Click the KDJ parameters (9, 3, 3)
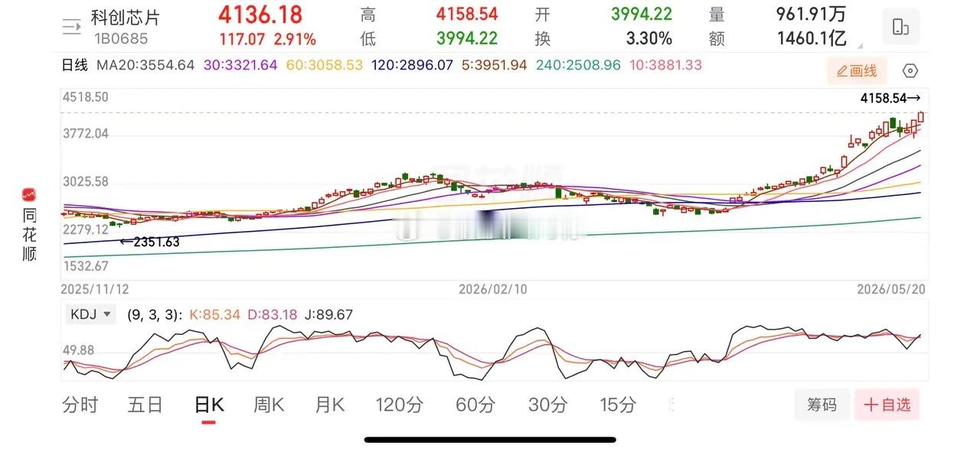Screen dimensions: 980x452 [x=153, y=314]
